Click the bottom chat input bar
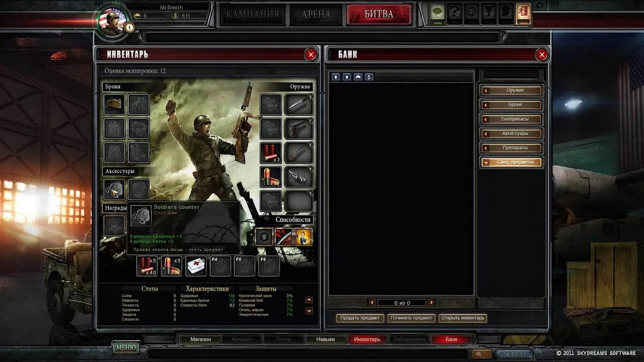Image resolution: width=644 pixels, height=362 pixels. coord(308,354)
